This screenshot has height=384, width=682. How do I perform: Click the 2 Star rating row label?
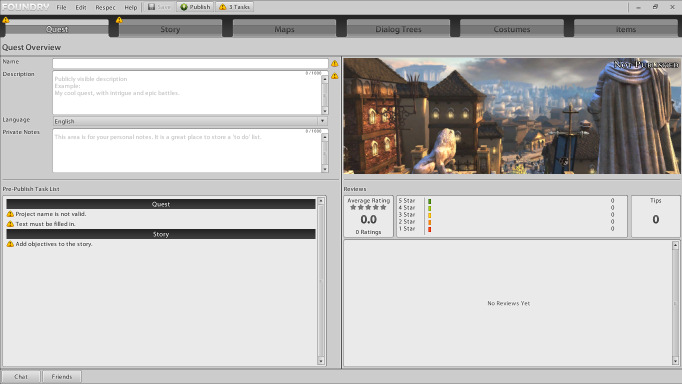pos(407,222)
